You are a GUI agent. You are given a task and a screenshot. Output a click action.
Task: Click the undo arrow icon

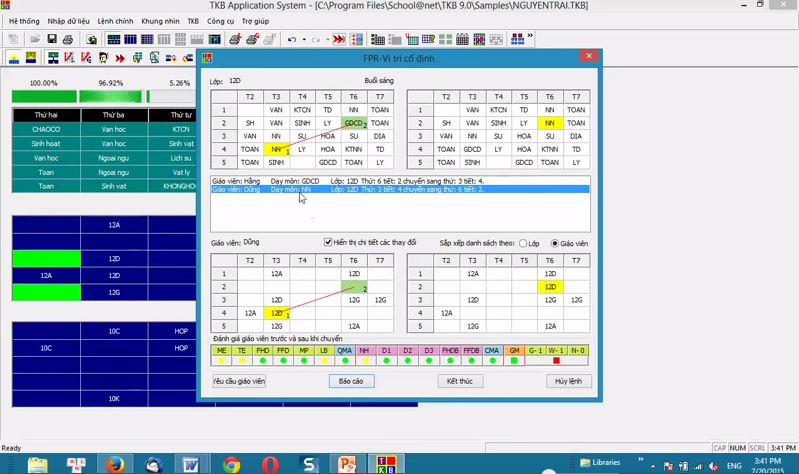pos(292,39)
